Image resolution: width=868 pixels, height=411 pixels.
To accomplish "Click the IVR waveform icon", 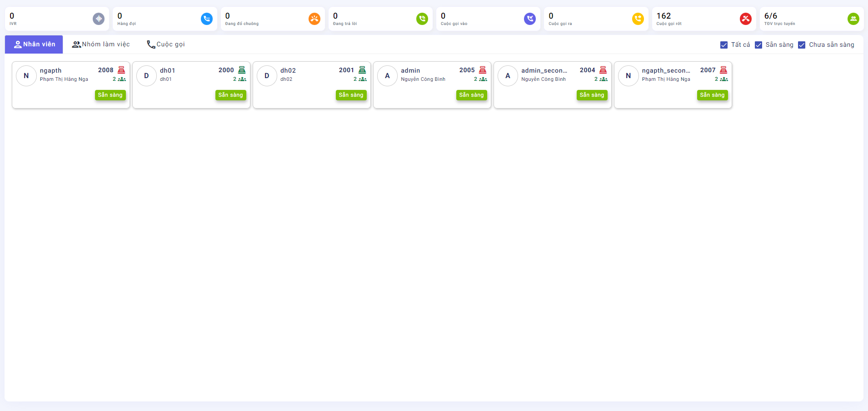I will point(99,19).
